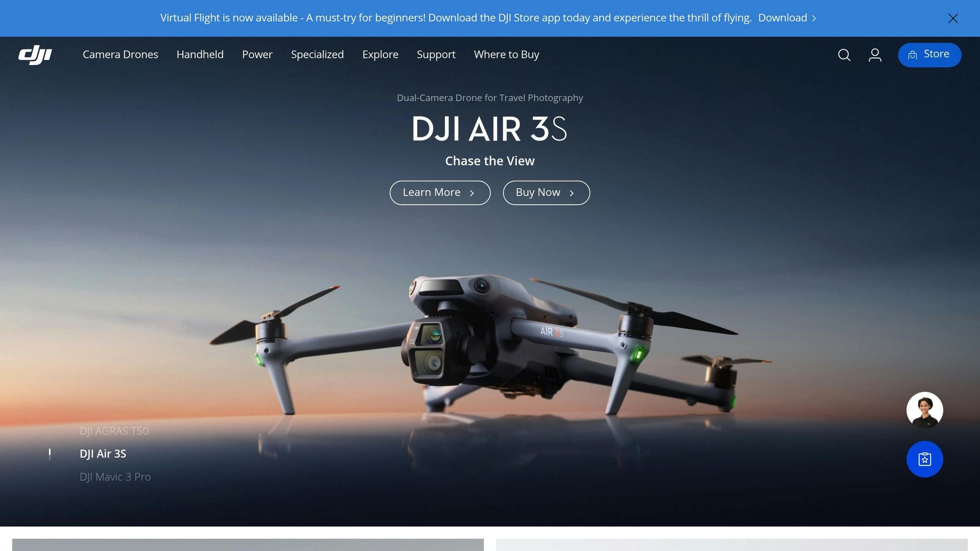Click Download link in top banner
The height and width of the screenshot is (551, 980).
click(x=787, y=18)
